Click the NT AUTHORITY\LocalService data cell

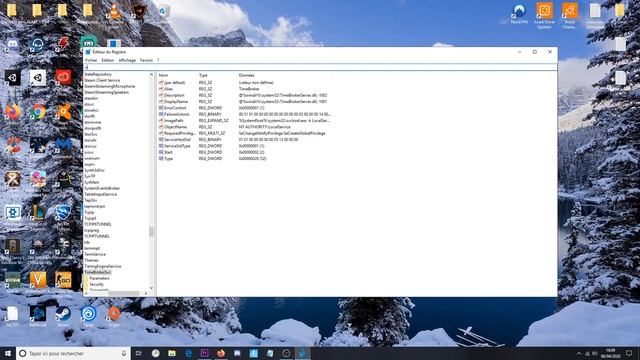click(264, 127)
